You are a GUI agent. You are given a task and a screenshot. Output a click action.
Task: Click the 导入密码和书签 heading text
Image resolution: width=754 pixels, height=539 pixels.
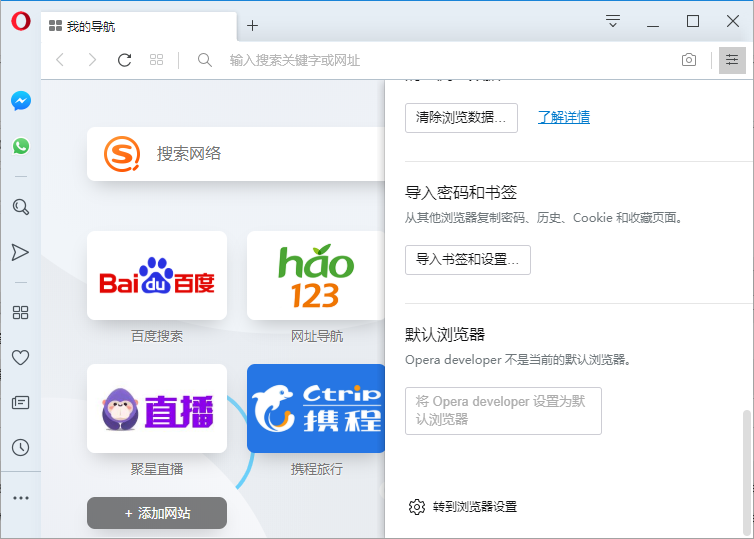[x=461, y=192]
